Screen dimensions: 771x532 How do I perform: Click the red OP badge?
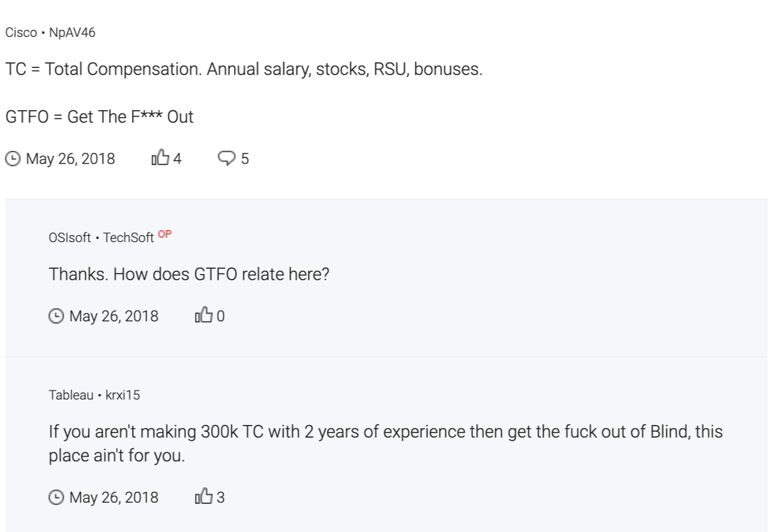165,234
